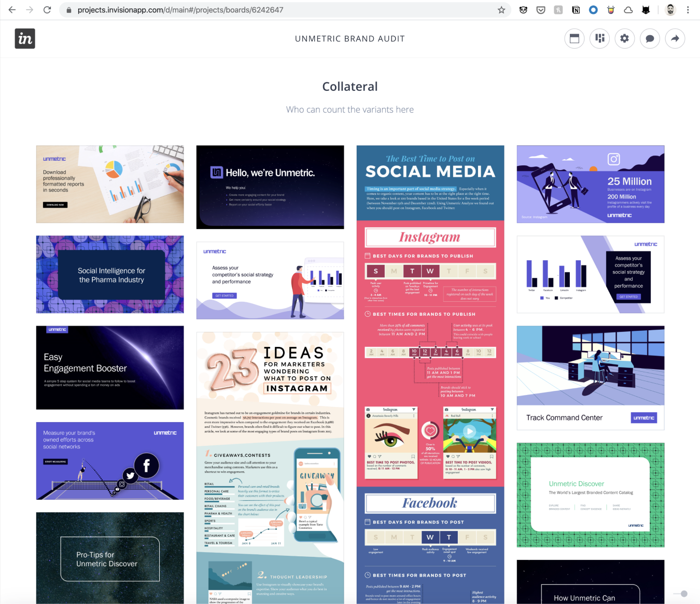
Task: Click the "UNMETRIC BRAND AUDIT" board title
Action: click(x=350, y=39)
